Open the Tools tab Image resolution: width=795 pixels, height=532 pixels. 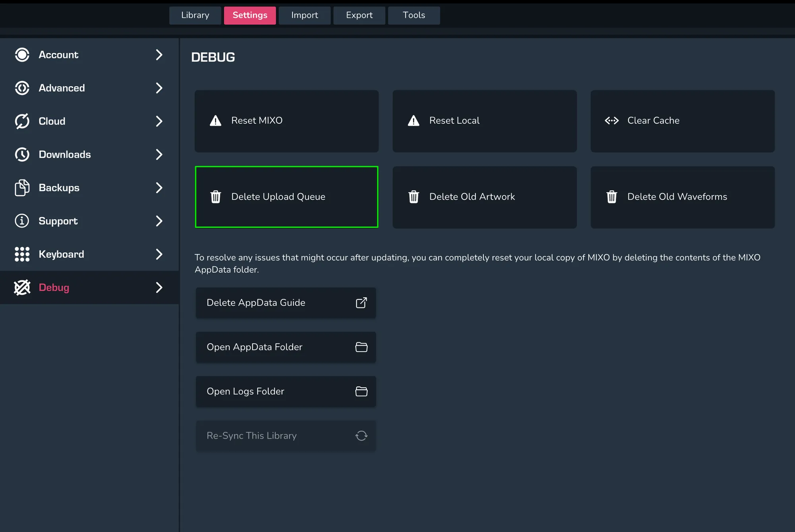(x=413, y=16)
